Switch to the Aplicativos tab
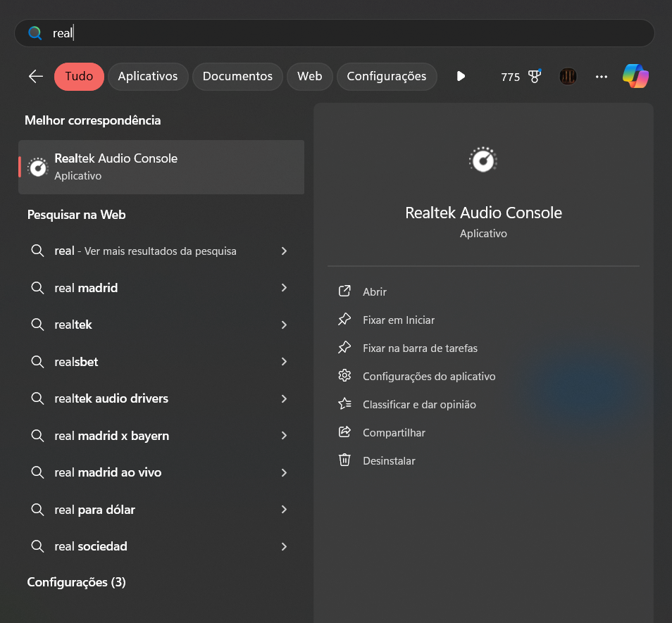Image resolution: width=672 pixels, height=623 pixels. click(148, 77)
